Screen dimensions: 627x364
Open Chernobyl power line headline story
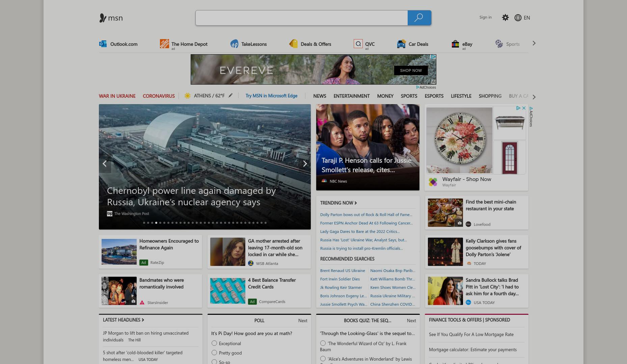[x=191, y=196]
